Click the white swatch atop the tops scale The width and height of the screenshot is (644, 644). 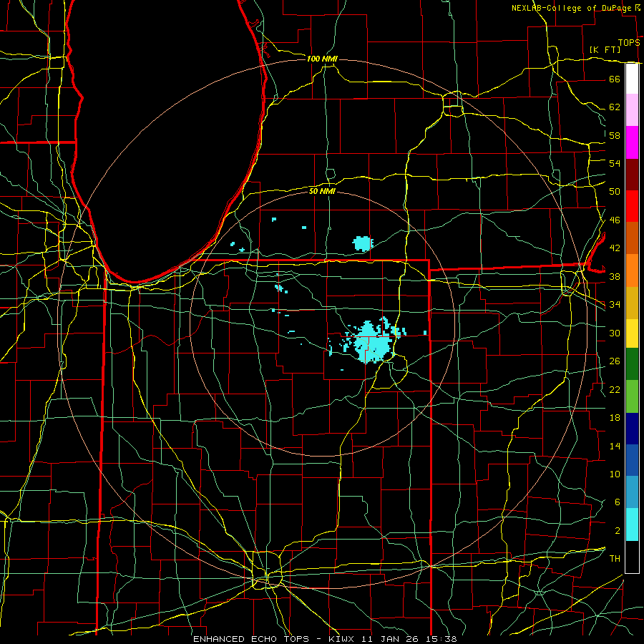[632, 79]
